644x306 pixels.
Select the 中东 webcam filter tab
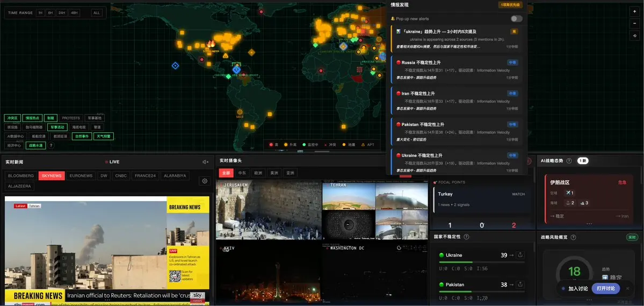point(242,173)
